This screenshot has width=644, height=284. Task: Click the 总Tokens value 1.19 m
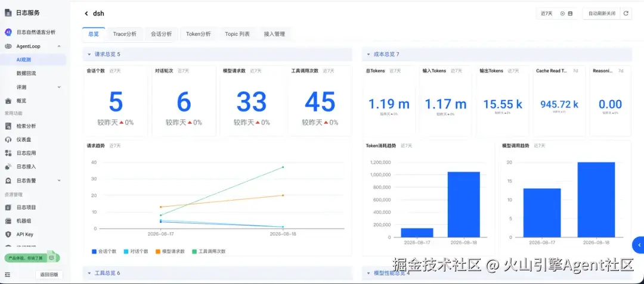click(389, 104)
